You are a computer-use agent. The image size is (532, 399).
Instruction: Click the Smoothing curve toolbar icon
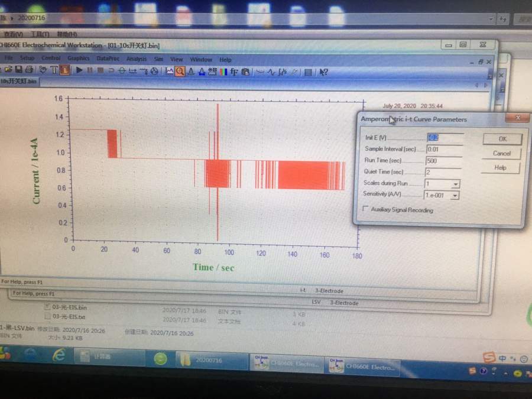point(260,72)
